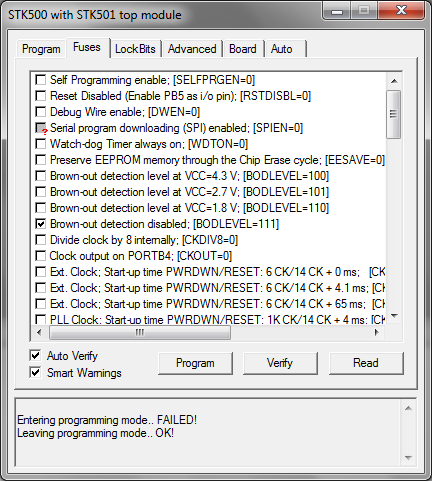
Task: Select the Advanced tab
Action: tap(192, 49)
